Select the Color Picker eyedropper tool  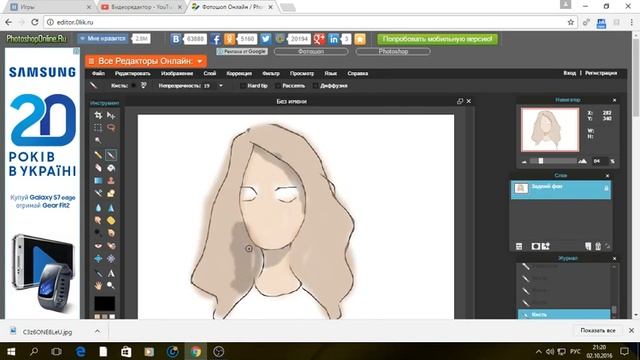[x=98, y=273]
